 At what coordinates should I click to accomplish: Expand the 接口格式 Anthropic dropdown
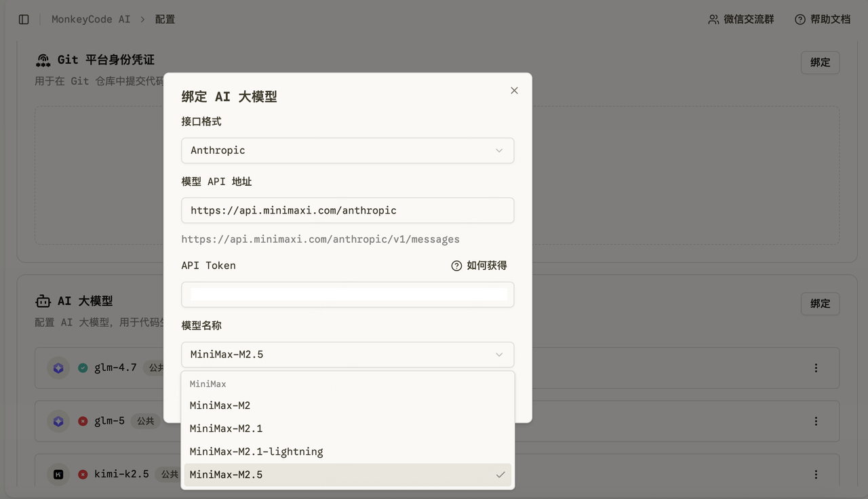point(347,151)
